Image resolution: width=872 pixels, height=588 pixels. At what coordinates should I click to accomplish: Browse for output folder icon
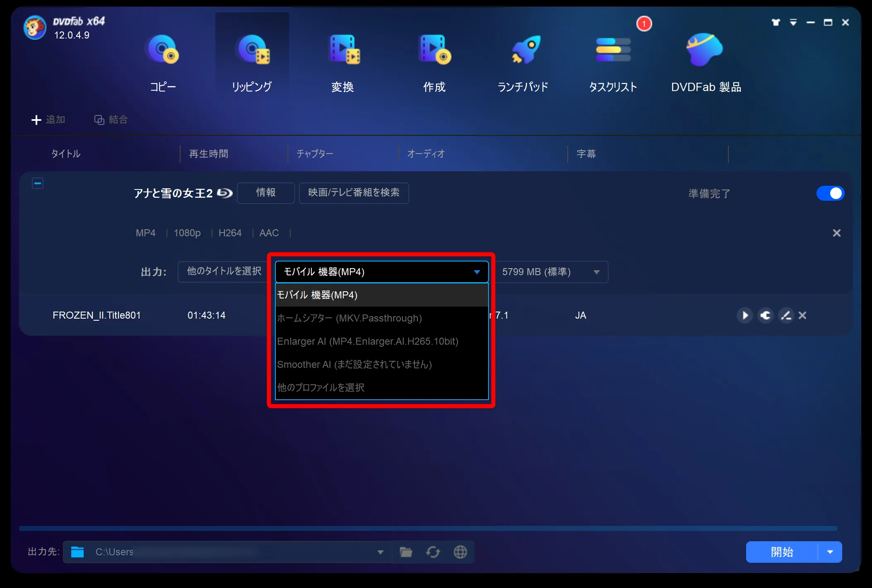point(406,552)
